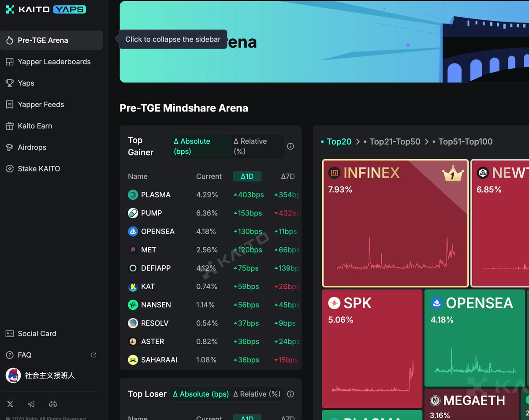Click the Yapper Feeds document icon
Viewport: 529px width, 420px height.
(x=10, y=104)
